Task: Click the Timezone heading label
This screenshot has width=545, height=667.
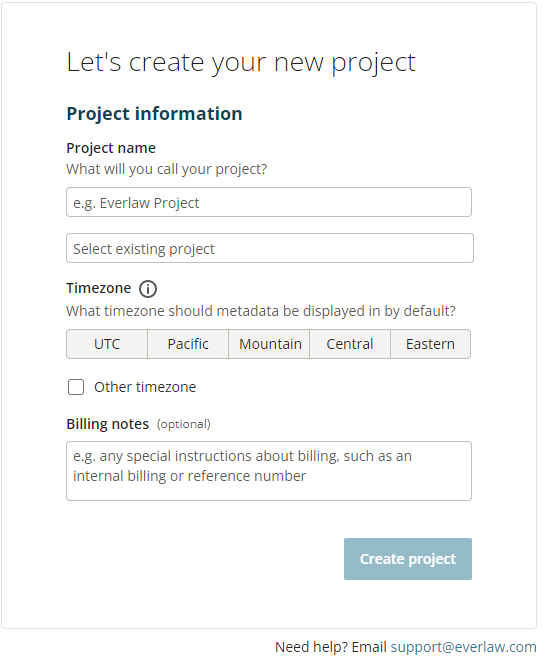Action: tap(99, 288)
